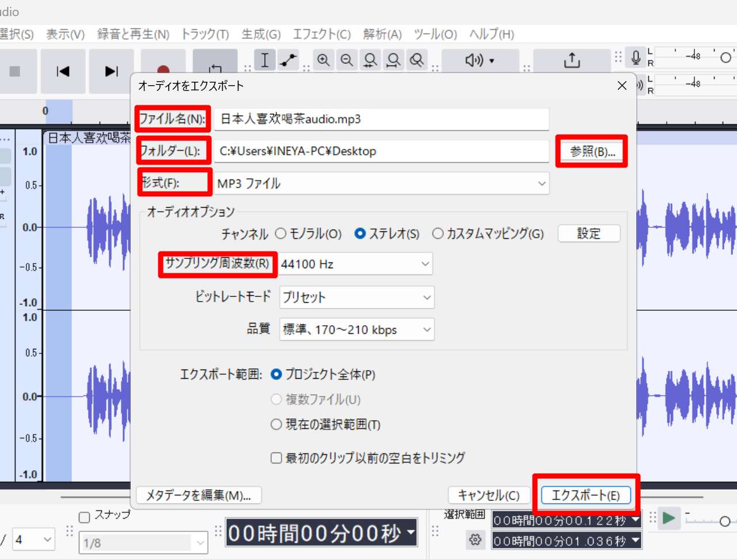The width and height of the screenshot is (737, 560).
Task: Select the ステレオ channel option
Action: (387, 234)
